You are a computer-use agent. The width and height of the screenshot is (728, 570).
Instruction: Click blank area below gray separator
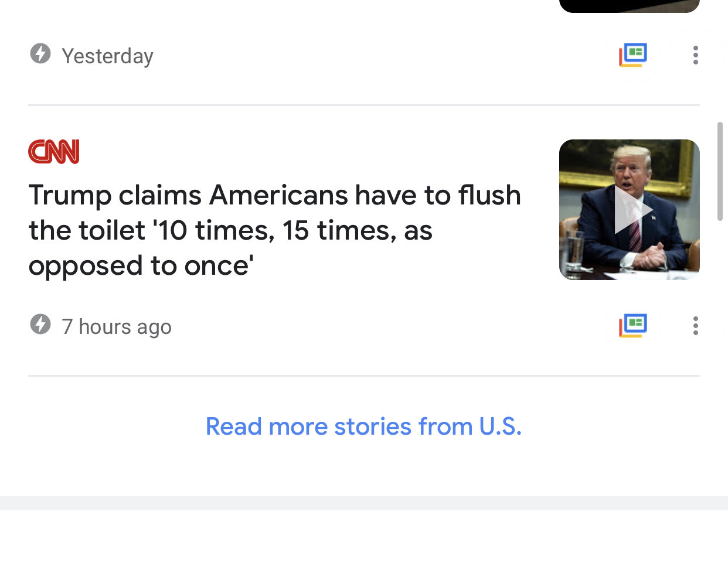pos(364,540)
